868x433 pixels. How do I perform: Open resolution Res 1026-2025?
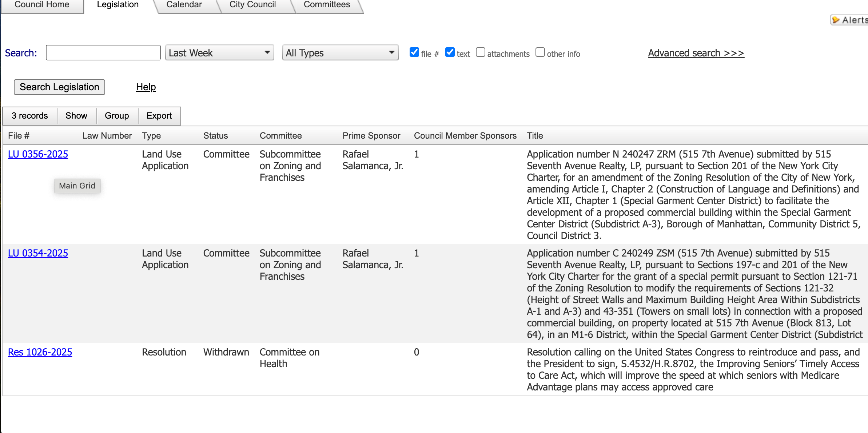(40, 352)
